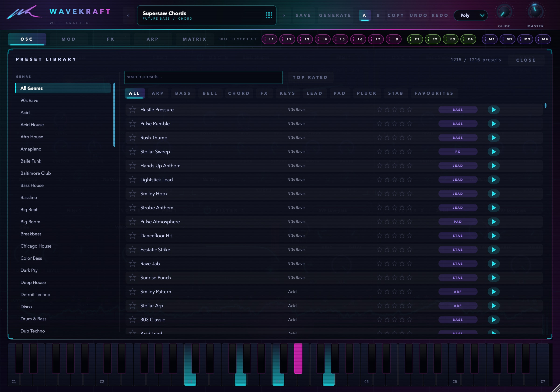Filter presets by CHORD category
This screenshot has height=392, width=560.
(x=239, y=93)
